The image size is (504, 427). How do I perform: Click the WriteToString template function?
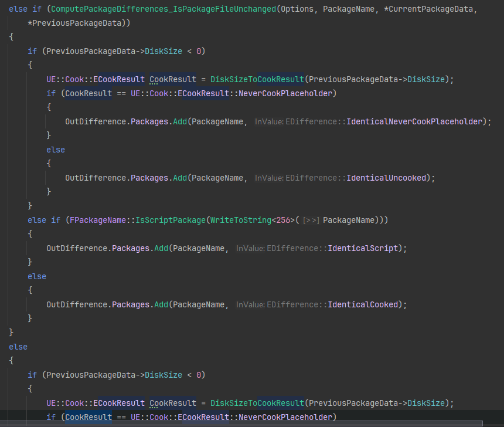241,220
